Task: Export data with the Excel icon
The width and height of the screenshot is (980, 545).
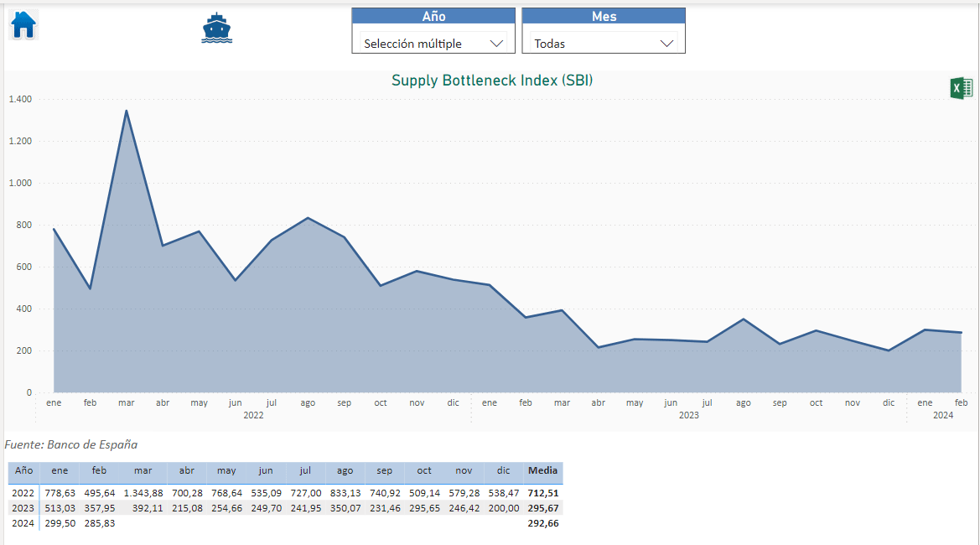Action: pos(961,88)
